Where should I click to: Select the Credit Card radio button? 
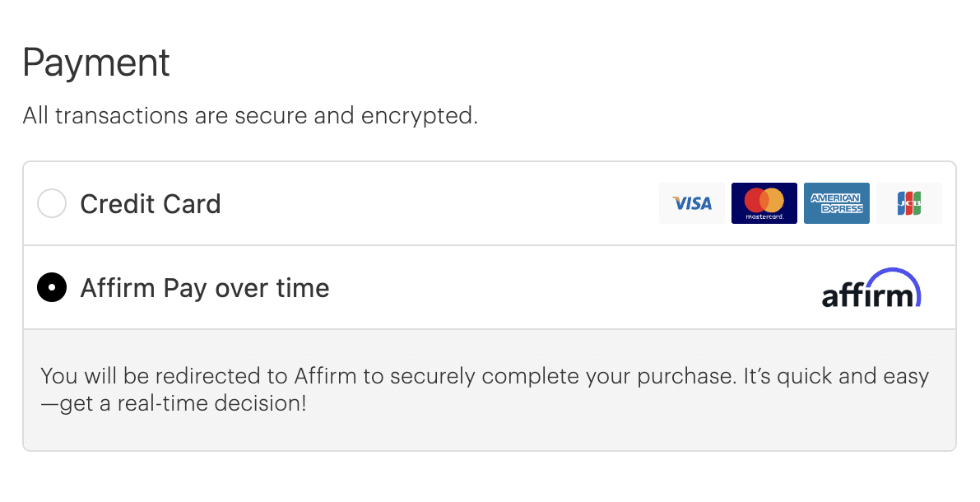coord(52,203)
